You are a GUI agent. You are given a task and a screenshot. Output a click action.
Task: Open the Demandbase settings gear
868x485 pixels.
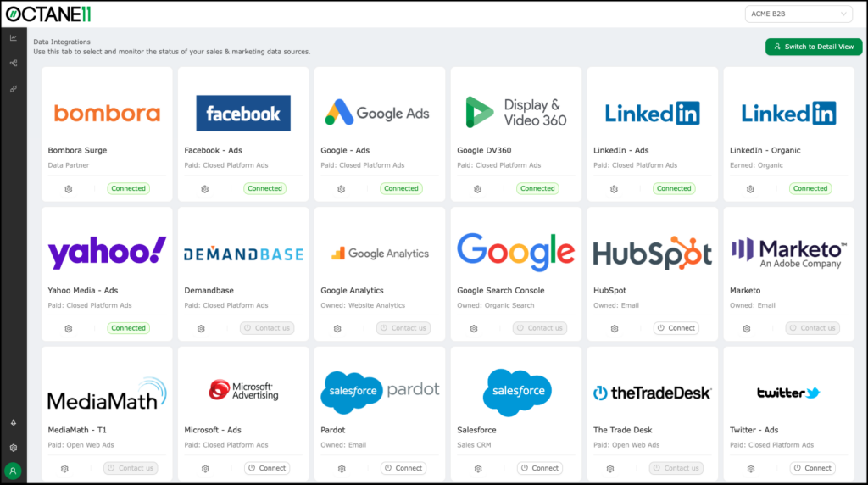click(201, 328)
